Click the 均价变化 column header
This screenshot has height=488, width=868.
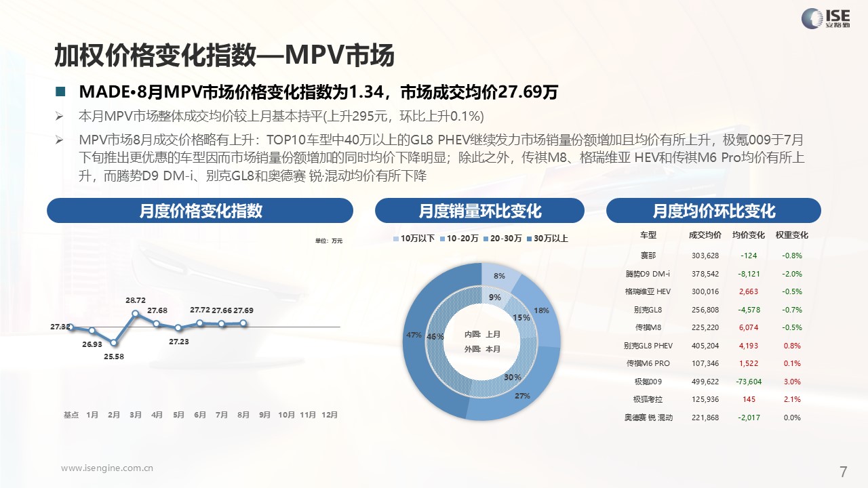[749, 235]
